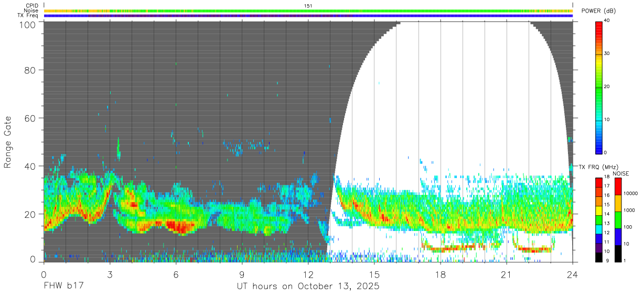Click the x-axis hour tick 21

point(506,275)
